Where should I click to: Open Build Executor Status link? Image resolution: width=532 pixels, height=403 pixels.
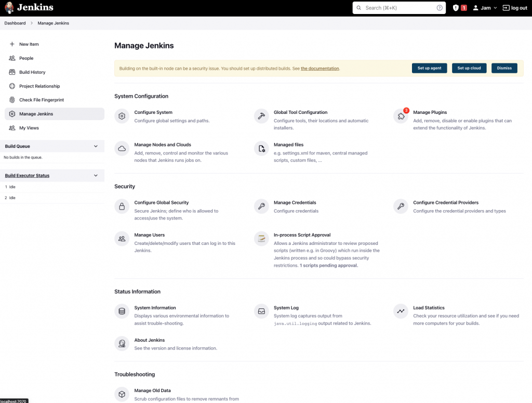[27, 176]
